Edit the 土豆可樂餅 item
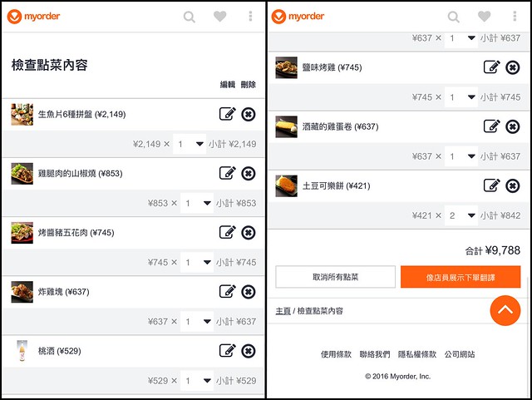 pos(491,185)
